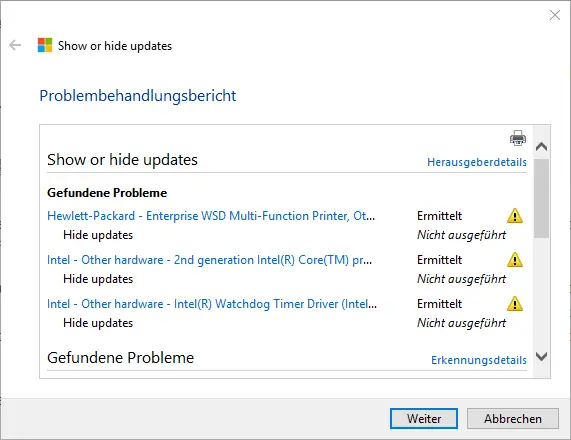Click the Weiter button
The image size is (571, 440).
pyautogui.click(x=424, y=419)
